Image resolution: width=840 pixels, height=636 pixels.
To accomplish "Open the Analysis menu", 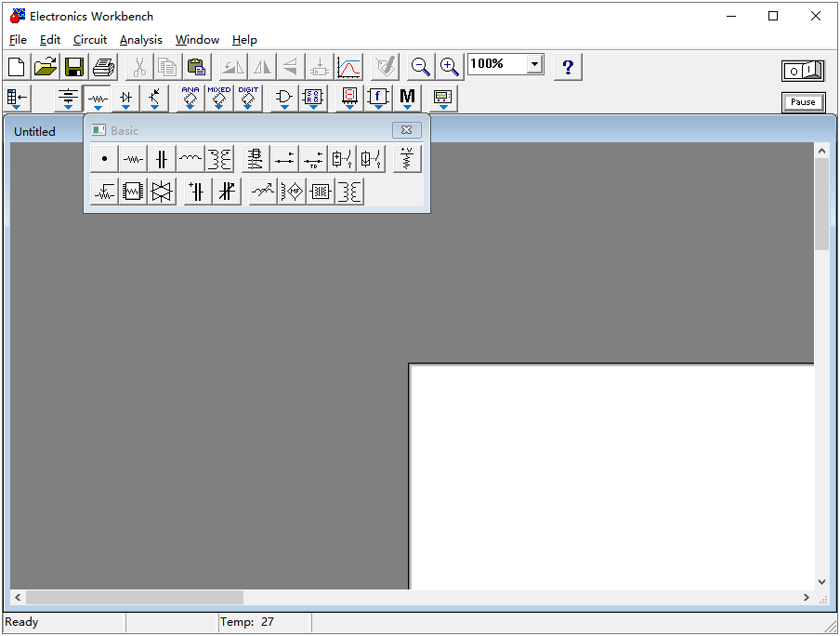I will [140, 40].
